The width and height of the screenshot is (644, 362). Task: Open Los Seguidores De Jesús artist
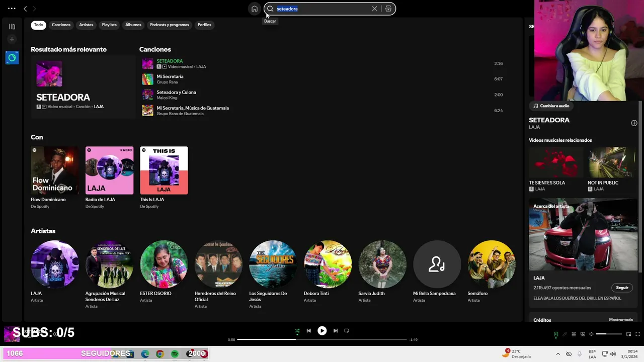pos(273,274)
